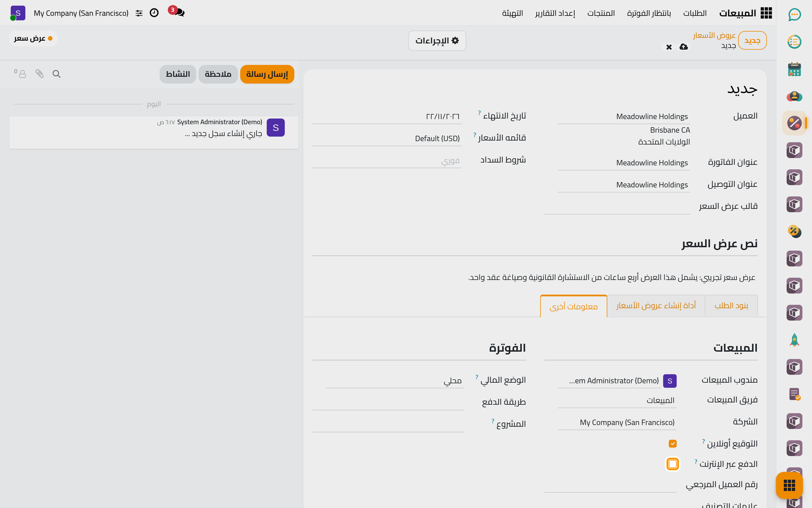812x508 pixels.
Task: Open the To-do list icon in sidebar
Action: click(794, 42)
